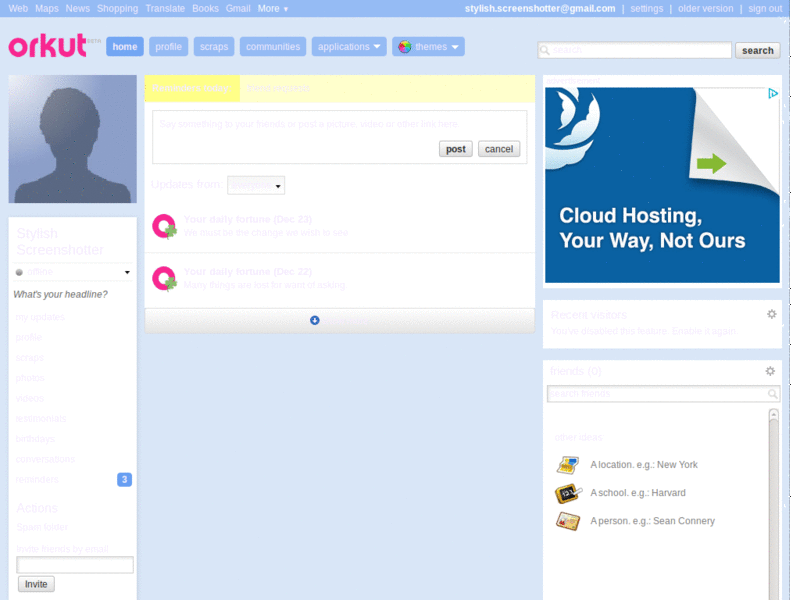Open the communities tab
800x600 pixels.
pos(273,46)
